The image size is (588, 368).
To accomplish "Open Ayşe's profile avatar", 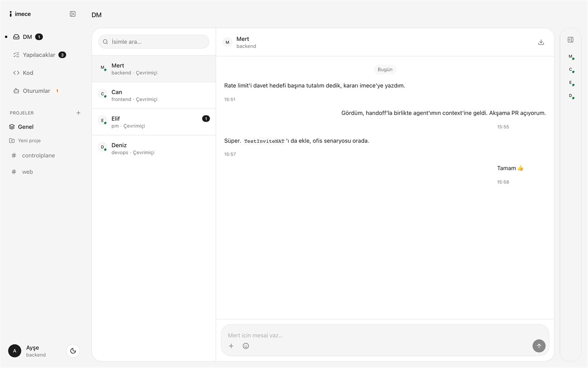I will click(14, 351).
